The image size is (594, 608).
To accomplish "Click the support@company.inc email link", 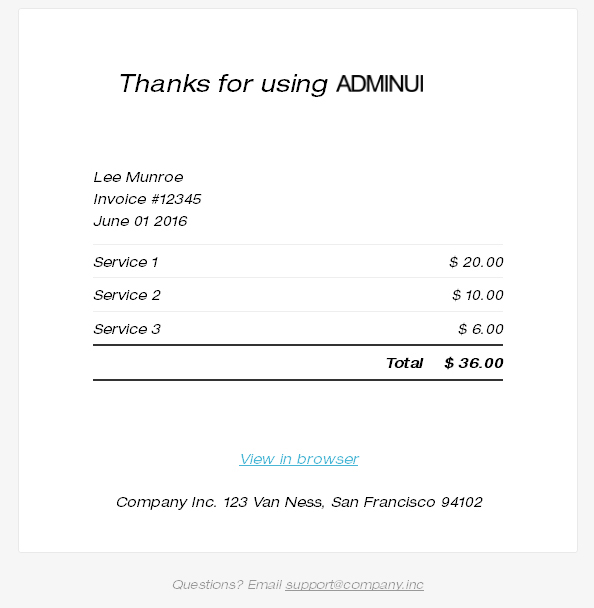I will (x=354, y=585).
